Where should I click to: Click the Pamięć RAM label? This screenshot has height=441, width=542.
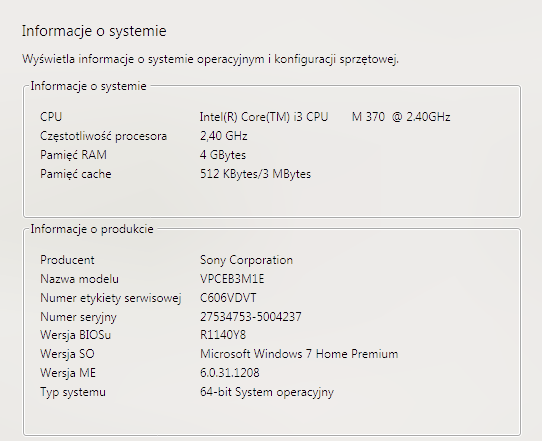pyautogui.click(x=73, y=155)
